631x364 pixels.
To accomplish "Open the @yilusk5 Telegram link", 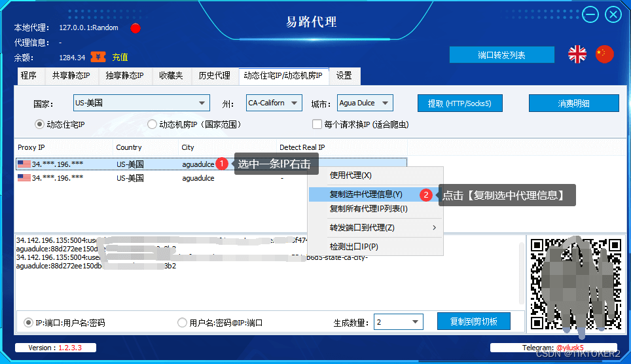I will pyautogui.click(x=570, y=348).
